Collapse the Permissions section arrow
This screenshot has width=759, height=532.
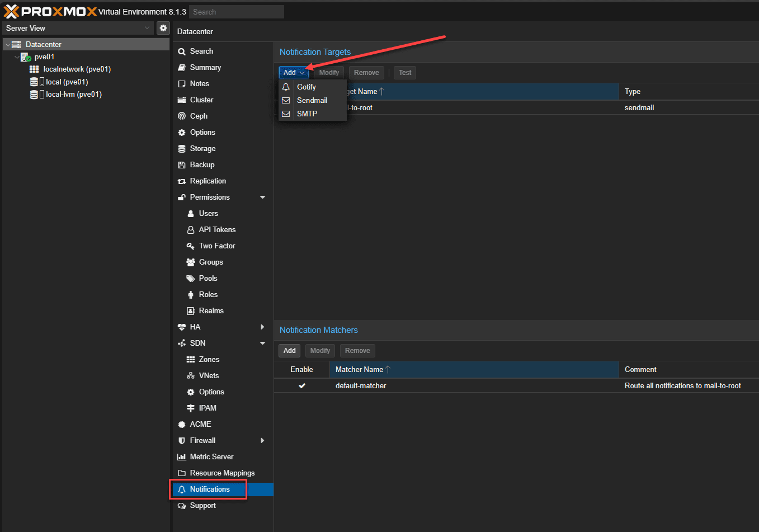(263, 197)
